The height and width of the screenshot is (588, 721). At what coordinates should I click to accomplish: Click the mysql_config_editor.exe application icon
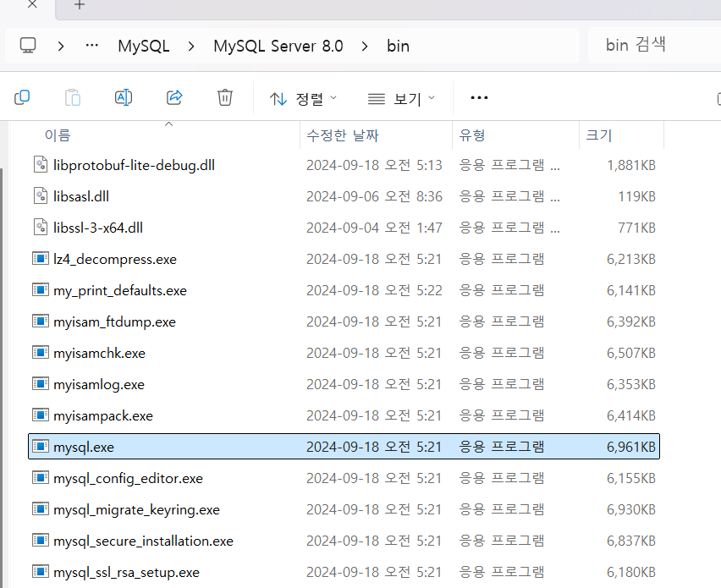41,478
